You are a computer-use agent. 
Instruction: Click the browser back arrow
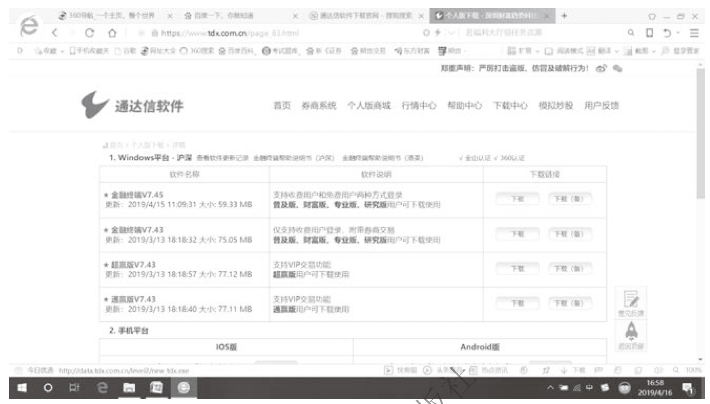(55, 33)
